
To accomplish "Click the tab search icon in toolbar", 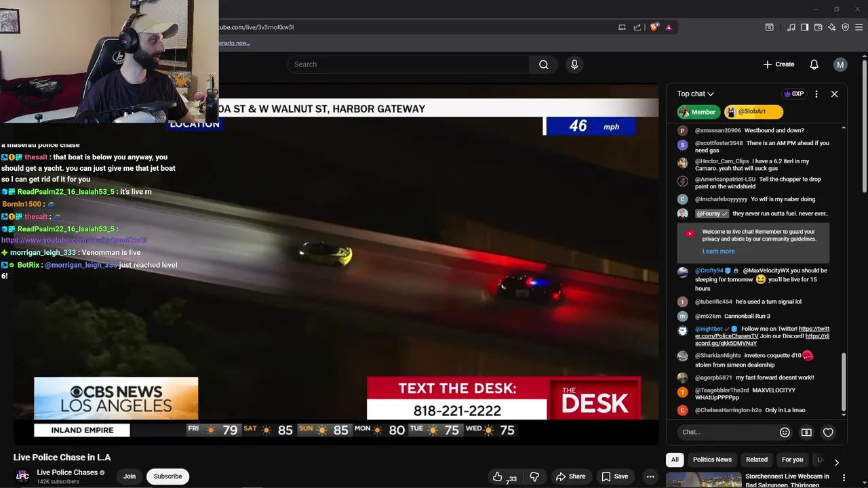I will (769, 27).
